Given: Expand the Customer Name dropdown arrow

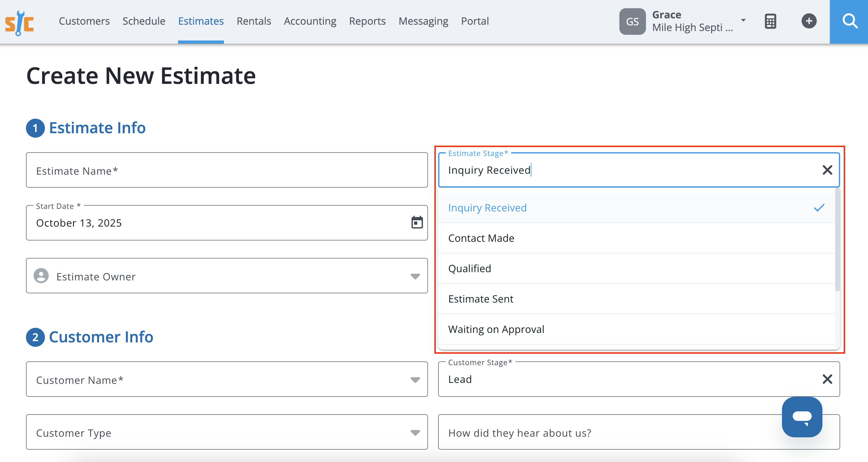Looking at the screenshot, I should coord(415,380).
